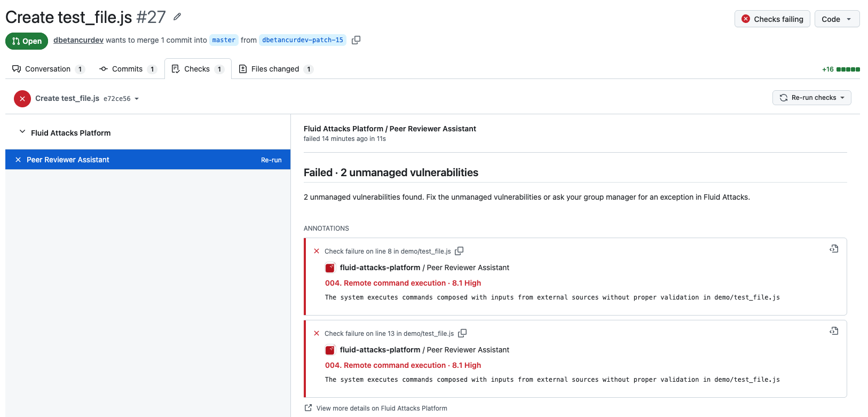
Task: Open Files changed tab
Action: pyautogui.click(x=275, y=69)
